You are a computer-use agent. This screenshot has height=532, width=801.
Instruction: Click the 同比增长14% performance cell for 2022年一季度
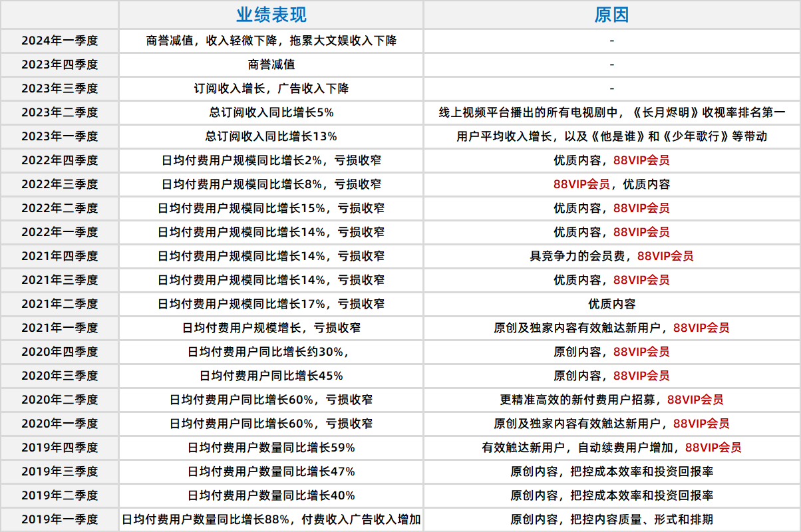coord(271,232)
